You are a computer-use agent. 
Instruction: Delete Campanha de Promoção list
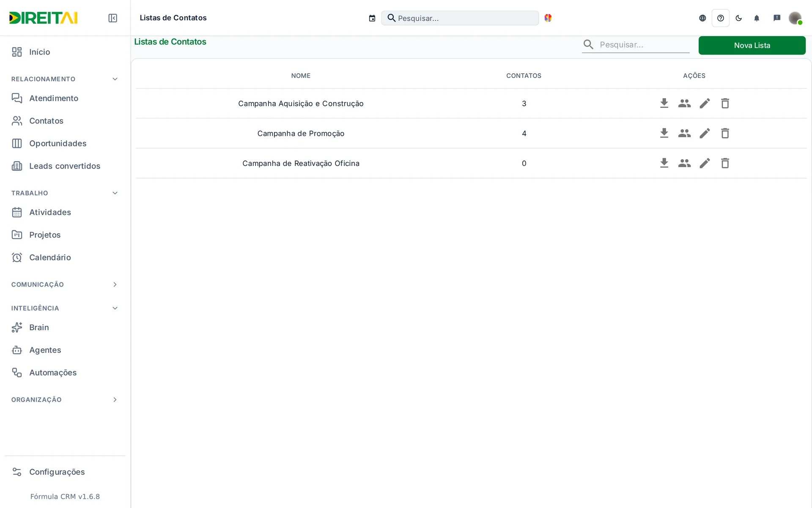(x=725, y=133)
